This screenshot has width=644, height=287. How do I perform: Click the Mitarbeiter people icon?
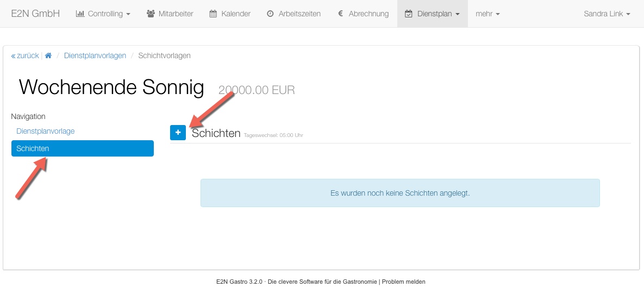click(x=151, y=14)
